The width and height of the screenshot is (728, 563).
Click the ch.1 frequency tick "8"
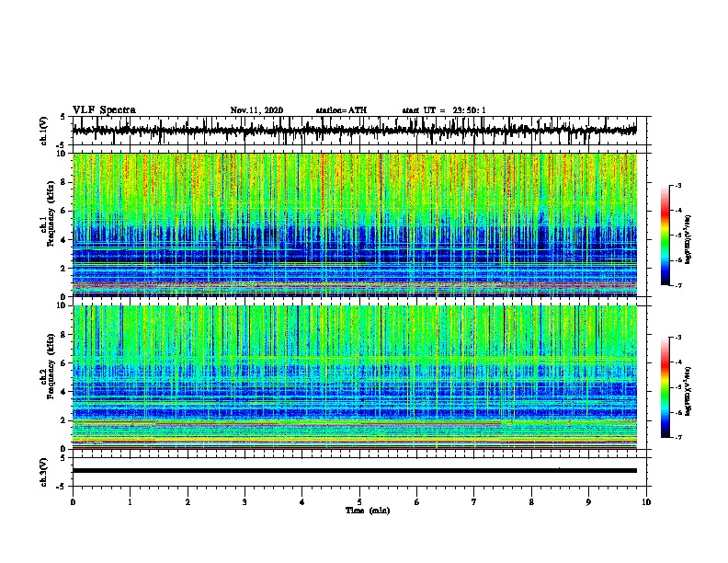click(64, 182)
